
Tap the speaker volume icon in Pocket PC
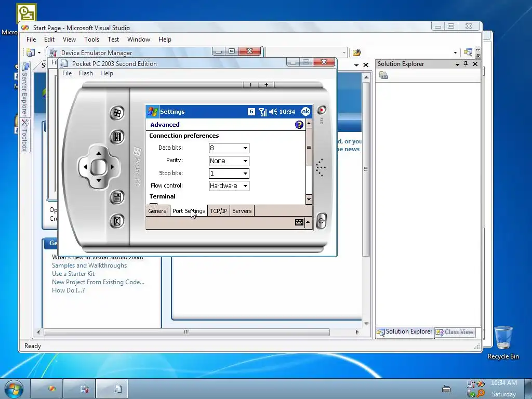273,112
